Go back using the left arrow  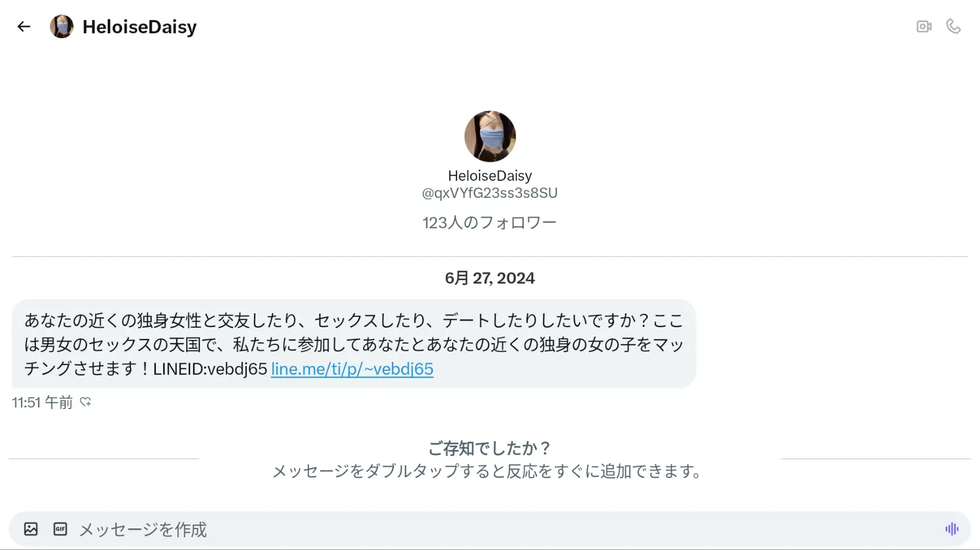pyautogui.click(x=23, y=27)
